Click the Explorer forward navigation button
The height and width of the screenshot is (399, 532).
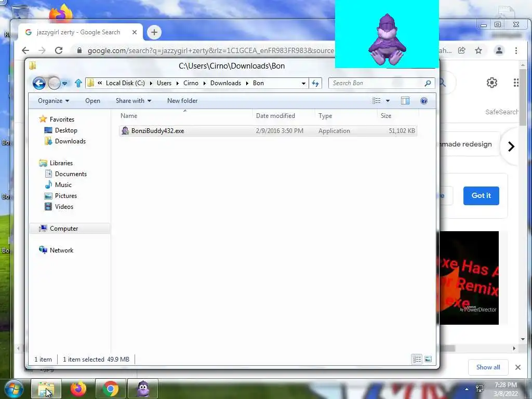click(x=54, y=83)
